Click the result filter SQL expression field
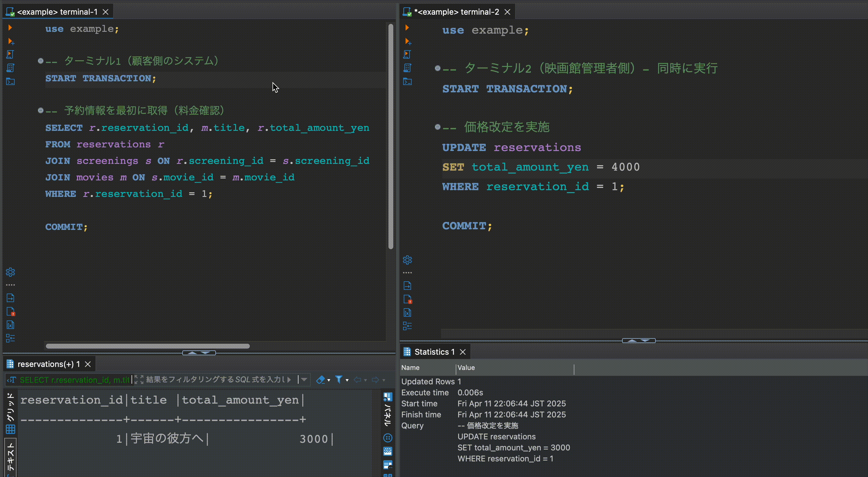The image size is (868, 477). tap(216, 380)
